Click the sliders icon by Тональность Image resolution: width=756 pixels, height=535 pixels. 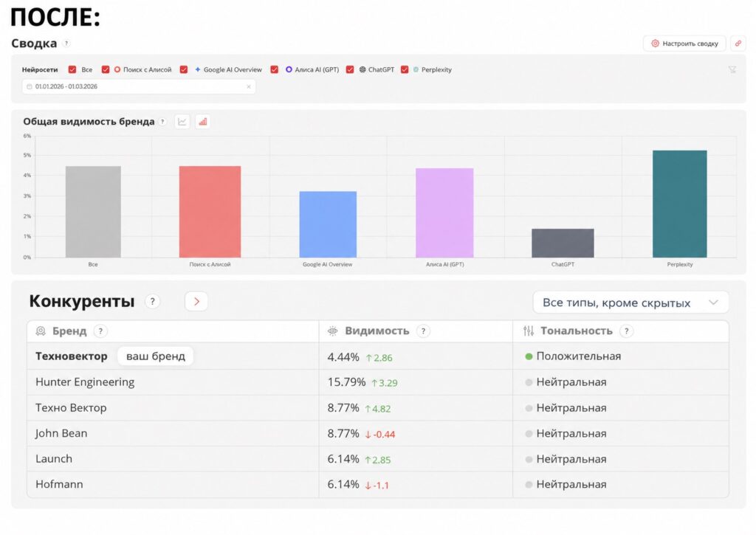tap(529, 331)
